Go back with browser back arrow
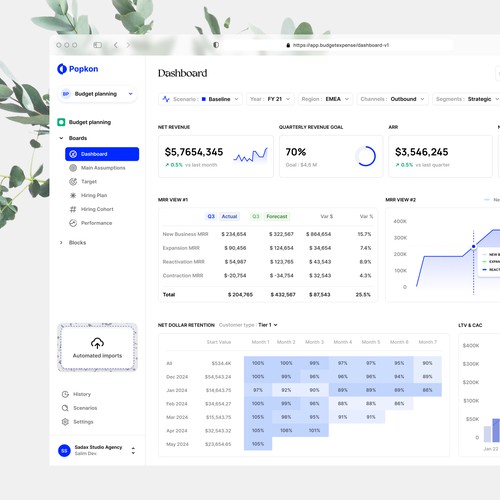 pyautogui.click(x=116, y=45)
